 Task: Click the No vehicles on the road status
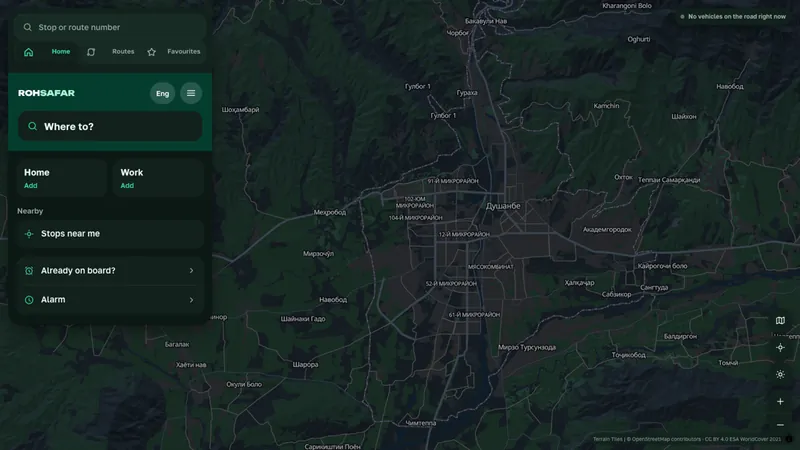[733, 16]
